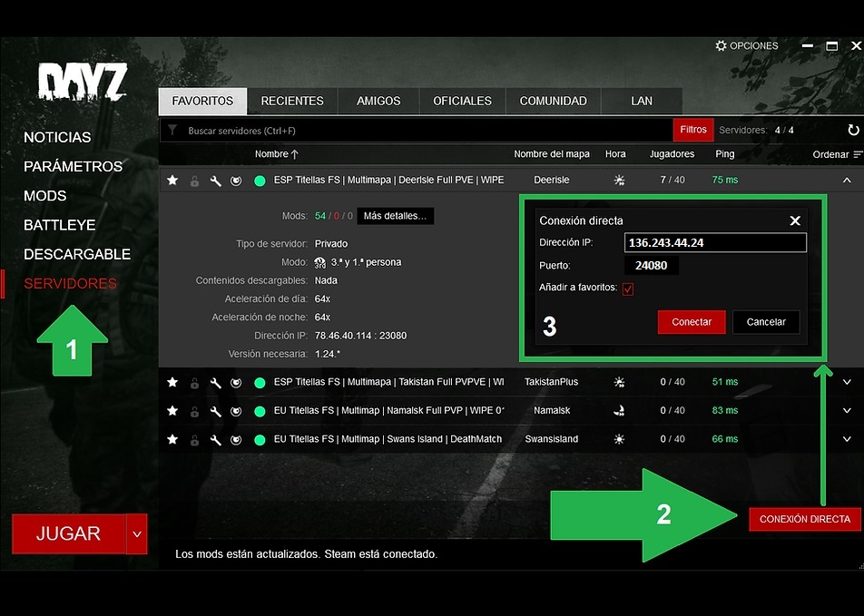Open the NOTICIAS section
Screen dimensions: 864x616
(57, 137)
